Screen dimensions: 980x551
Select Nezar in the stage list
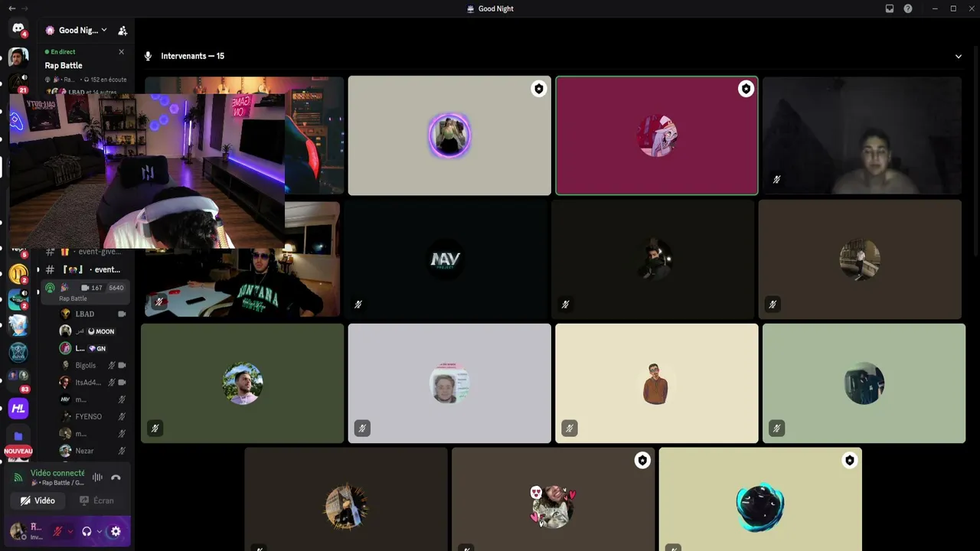point(93,451)
